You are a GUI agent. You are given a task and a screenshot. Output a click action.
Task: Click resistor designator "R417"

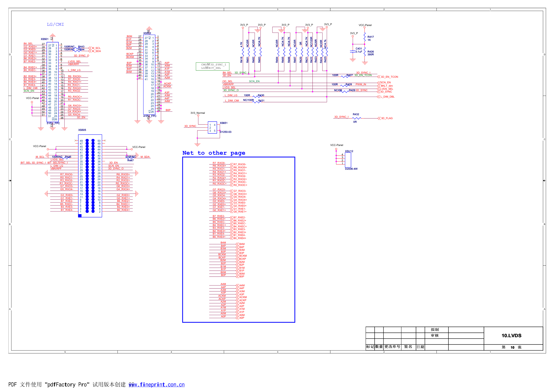point(370,37)
